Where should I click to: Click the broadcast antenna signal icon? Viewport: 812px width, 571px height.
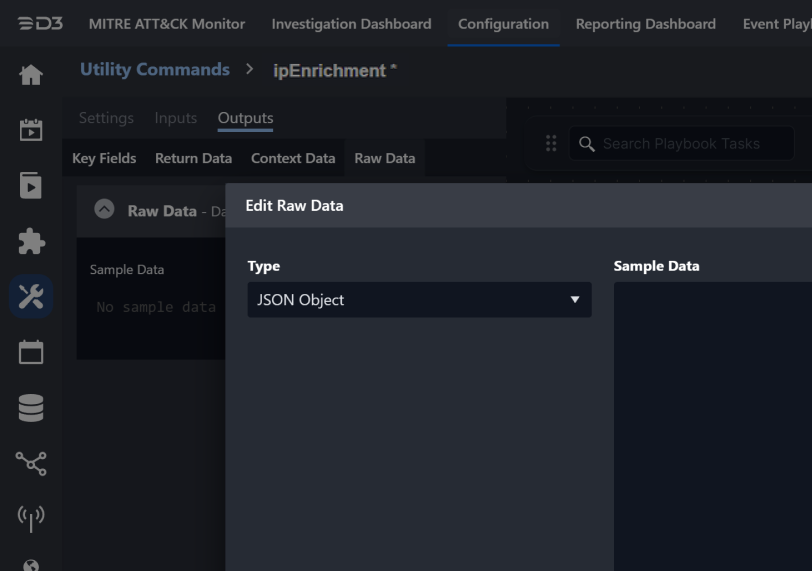click(31, 518)
